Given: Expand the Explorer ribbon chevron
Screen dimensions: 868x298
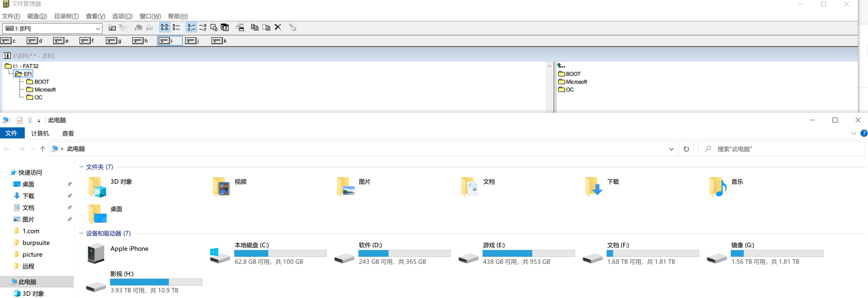Looking at the screenshot, I should [853, 133].
